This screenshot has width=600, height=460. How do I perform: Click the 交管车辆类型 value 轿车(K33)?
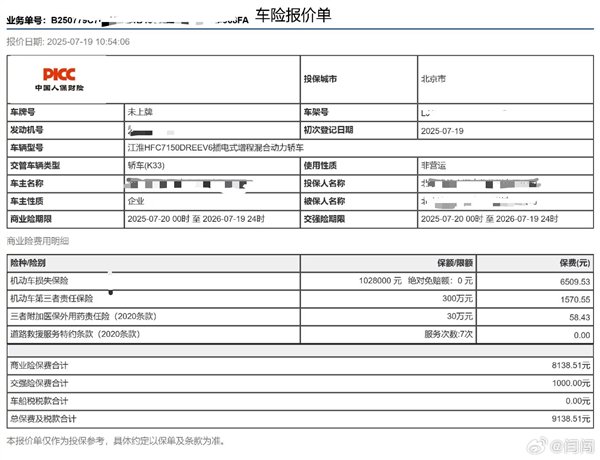click(146, 165)
